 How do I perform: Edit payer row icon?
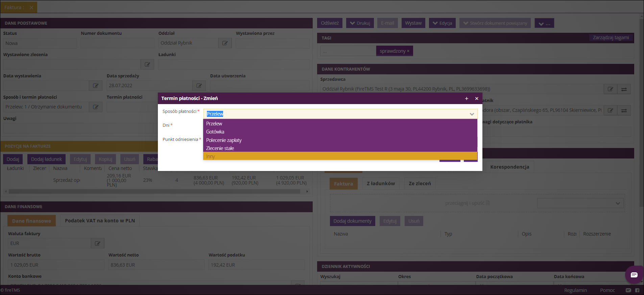[x=611, y=110]
